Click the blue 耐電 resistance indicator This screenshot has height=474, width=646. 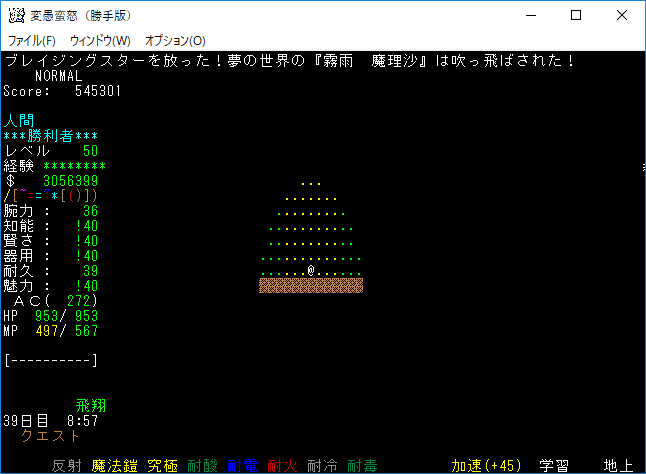(241, 465)
